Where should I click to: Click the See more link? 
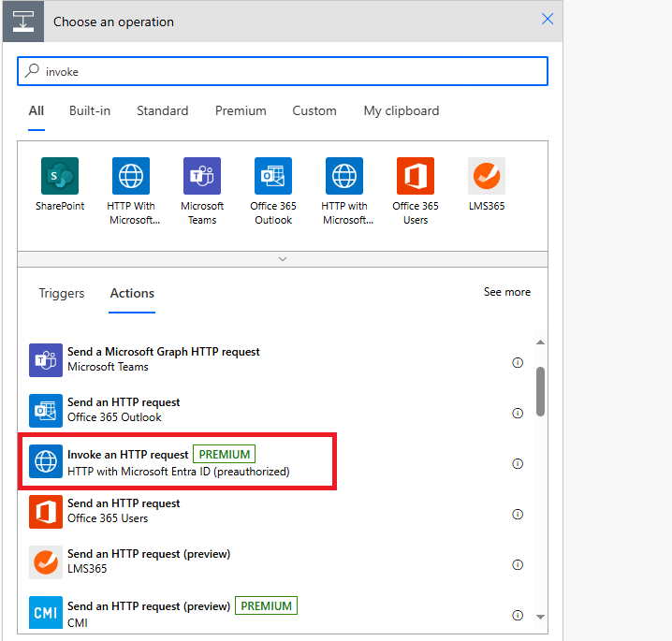pos(507,292)
